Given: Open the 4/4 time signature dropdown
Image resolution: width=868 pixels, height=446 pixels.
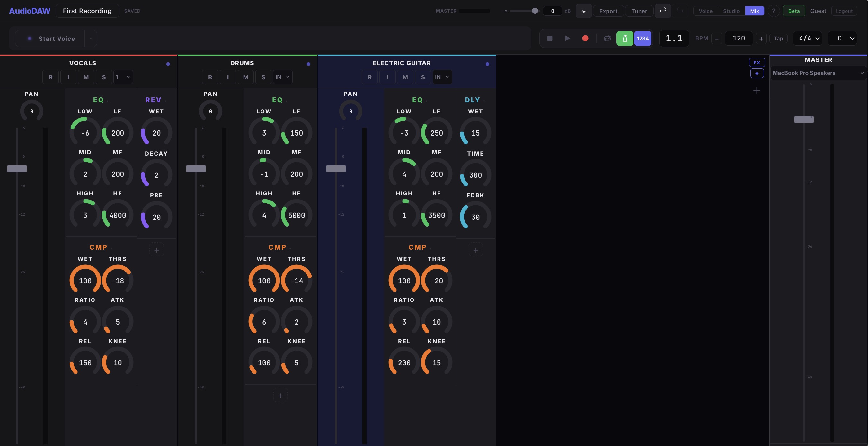Looking at the screenshot, I should 808,39.
